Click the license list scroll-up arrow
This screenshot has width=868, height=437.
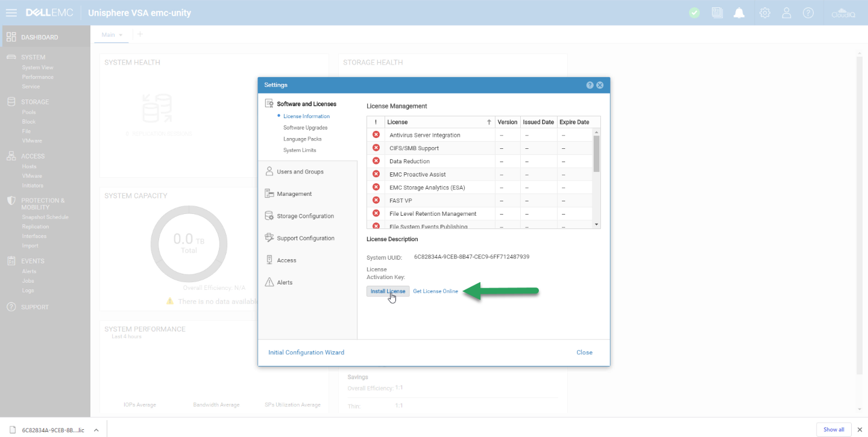click(x=597, y=131)
